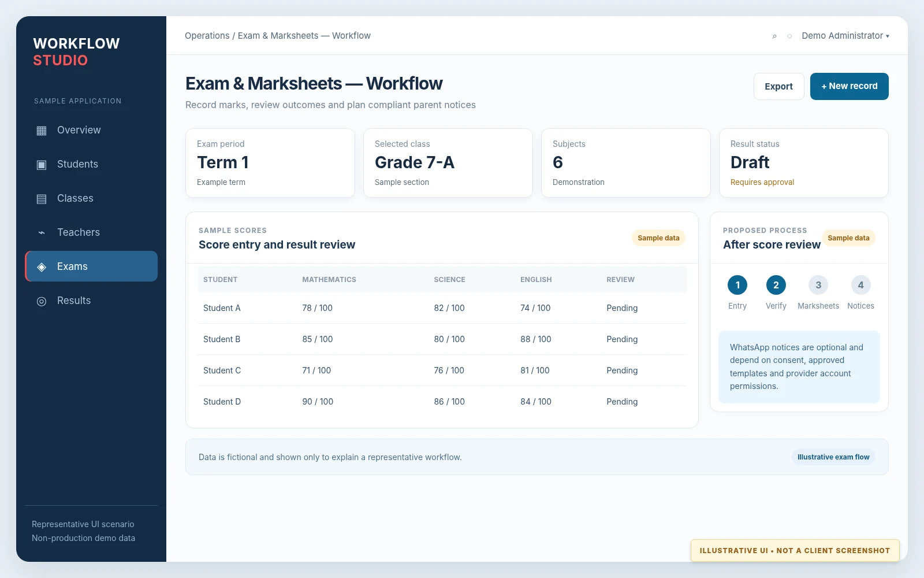
Task: Click Student C's Mathematics score 71 / 100
Action: pyautogui.click(x=316, y=370)
